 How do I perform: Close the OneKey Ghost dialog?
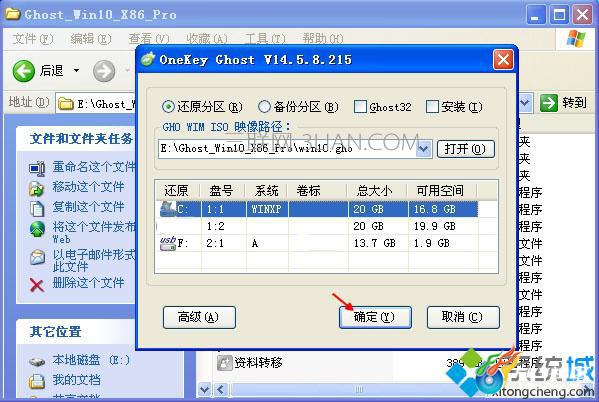(503, 60)
